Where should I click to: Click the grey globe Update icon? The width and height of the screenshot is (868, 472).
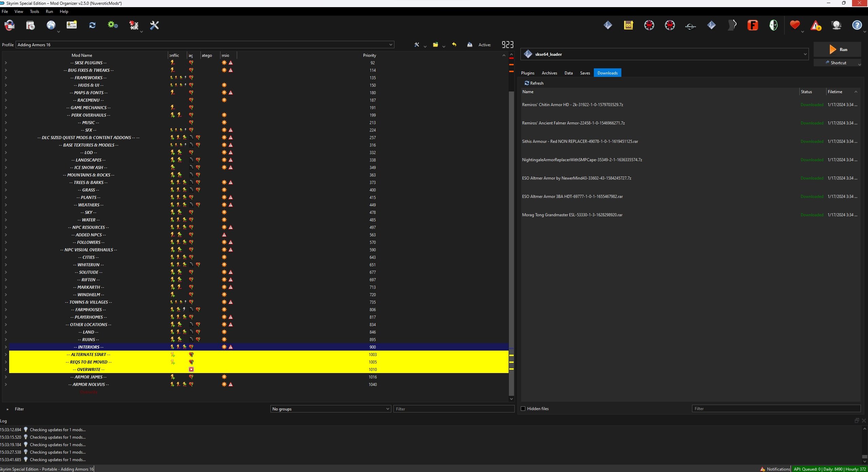(x=836, y=25)
